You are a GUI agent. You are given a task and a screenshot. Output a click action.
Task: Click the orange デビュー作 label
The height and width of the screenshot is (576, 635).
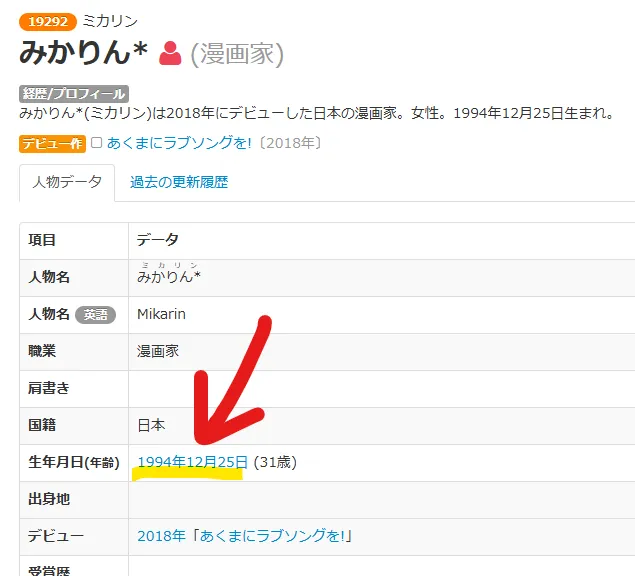click(x=52, y=143)
